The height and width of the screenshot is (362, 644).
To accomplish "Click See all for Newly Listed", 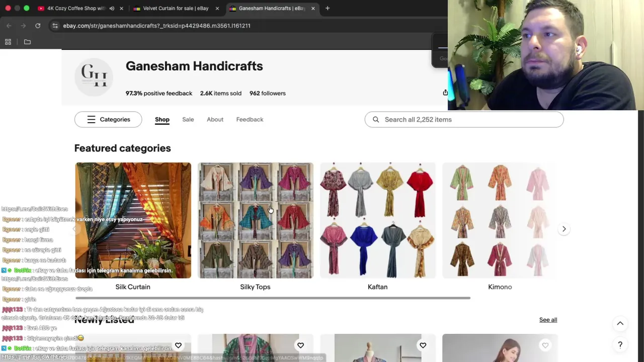I will [548, 320].
